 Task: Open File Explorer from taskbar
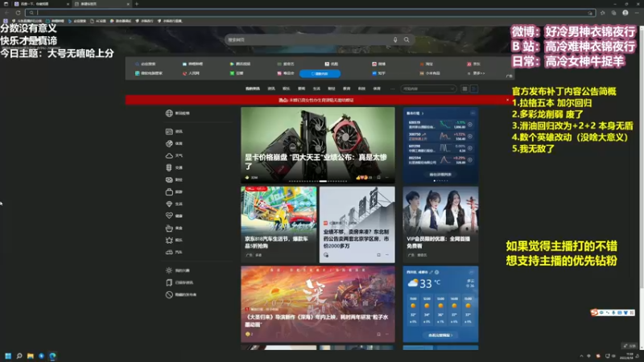[30, 356]
